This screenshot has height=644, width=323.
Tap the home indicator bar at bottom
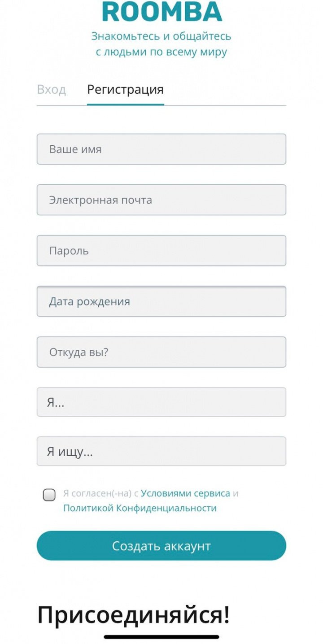[161, 637]
